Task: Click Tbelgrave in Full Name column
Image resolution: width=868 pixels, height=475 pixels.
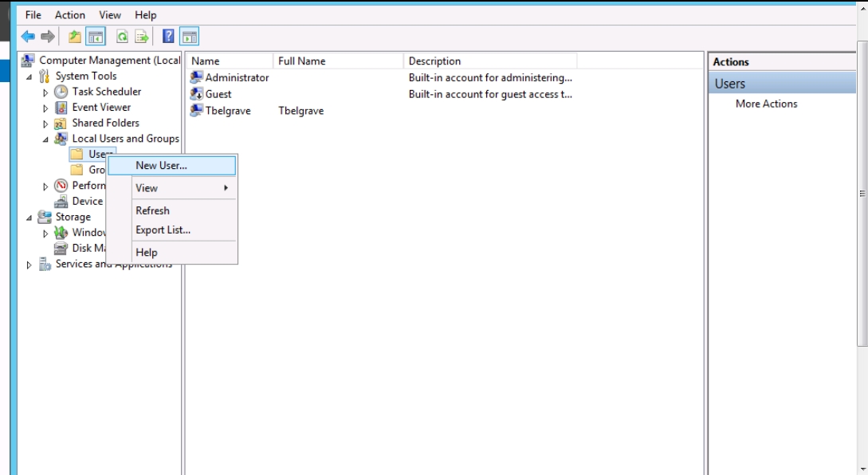Action: 301,111
